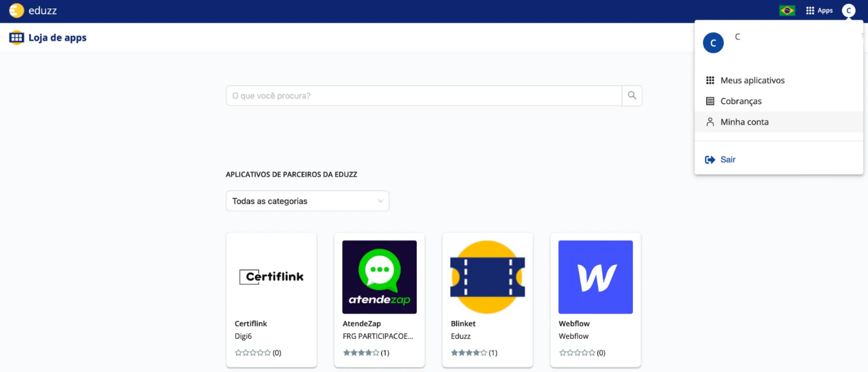Click the Eduzz logo in header
The width and height of the screenshot is (868, 372).
[33, 11]
